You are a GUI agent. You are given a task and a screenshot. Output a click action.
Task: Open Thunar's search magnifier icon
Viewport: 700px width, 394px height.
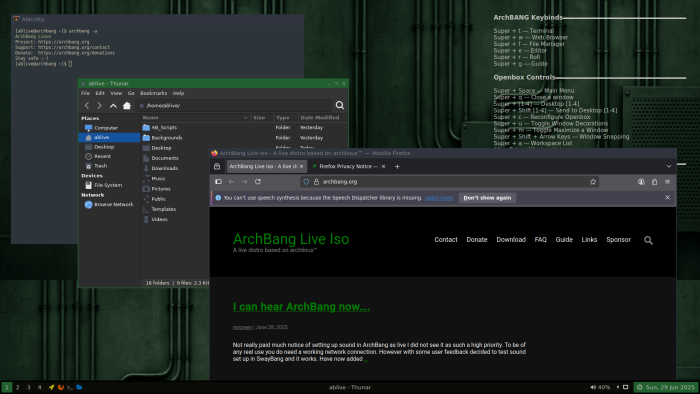click(x=340, y=105)
